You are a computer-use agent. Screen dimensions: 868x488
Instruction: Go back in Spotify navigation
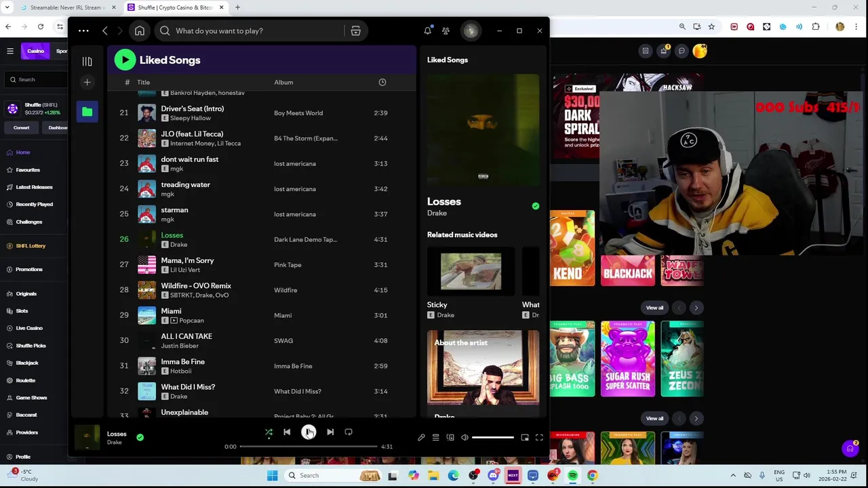[105, 30]
